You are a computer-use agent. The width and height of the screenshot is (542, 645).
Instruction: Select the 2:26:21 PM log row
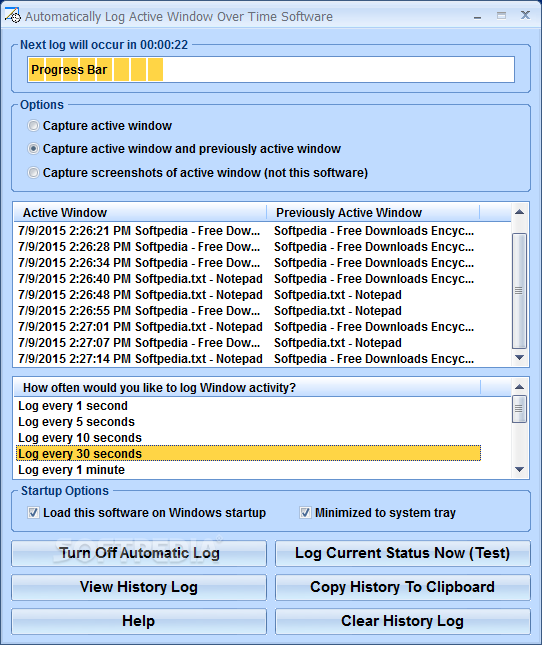point(247,230)
